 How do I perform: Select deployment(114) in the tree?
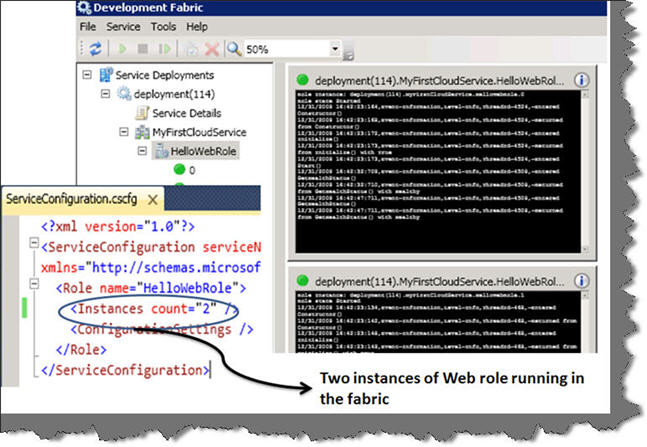point(174,94)
